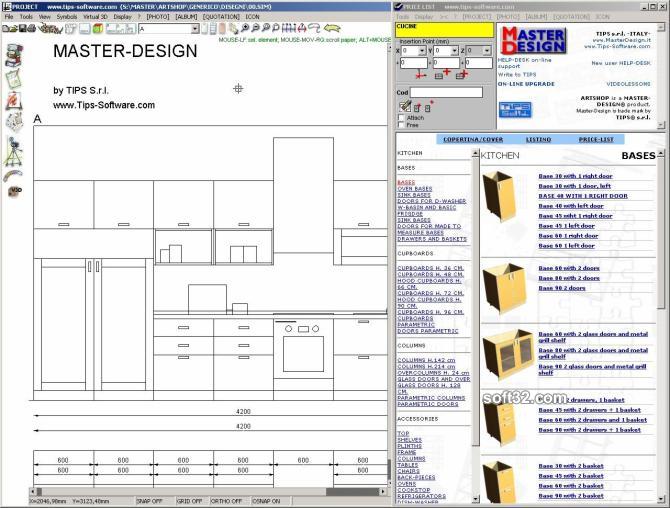Screen dimensions: 670x508
Task: Open the Symbols menu
Action: pyautogui.click(x=67, y=17)
